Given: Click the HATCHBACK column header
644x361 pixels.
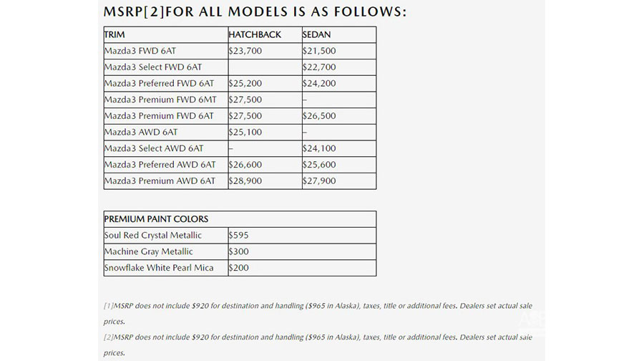Looking at the screenshot, I should (255, 34).
